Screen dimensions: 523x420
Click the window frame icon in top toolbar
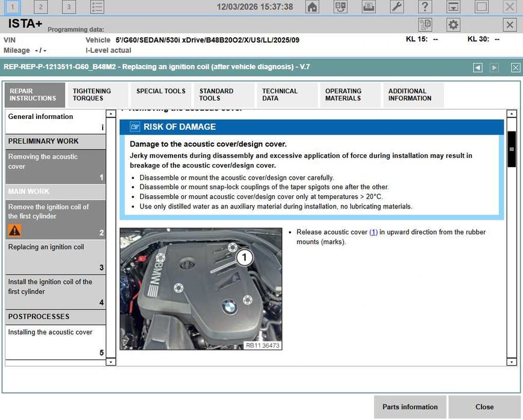click(482, 7)
